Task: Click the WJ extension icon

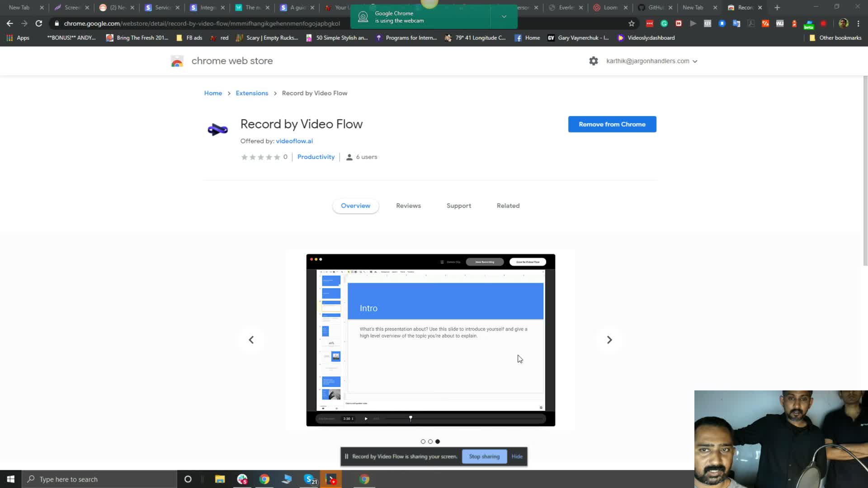Action: pos(780,23)
